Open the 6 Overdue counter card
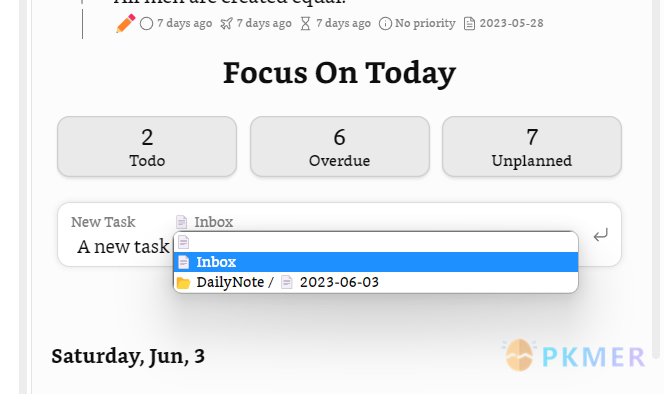The height and width of the screenshot is (394, 664). point(340,147)
